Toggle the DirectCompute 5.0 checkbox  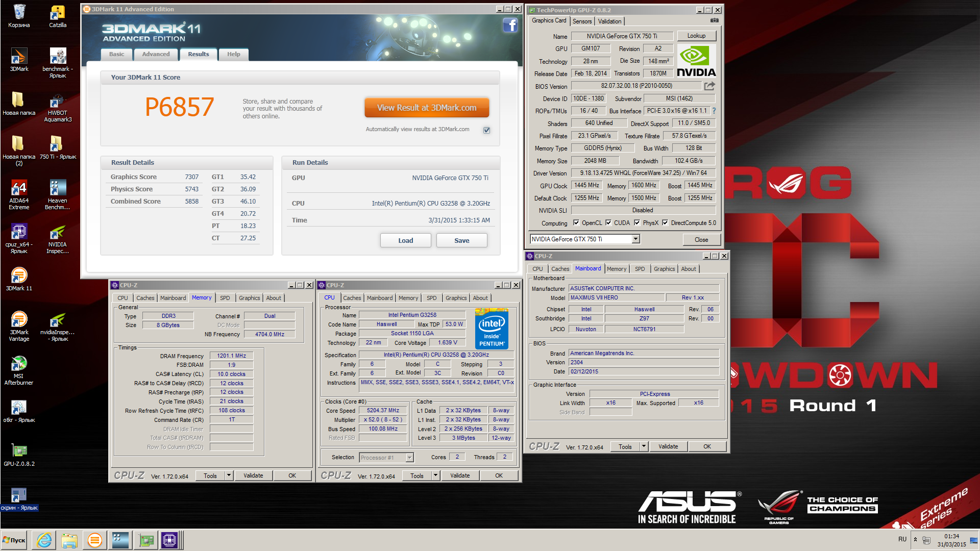(665, 222)
